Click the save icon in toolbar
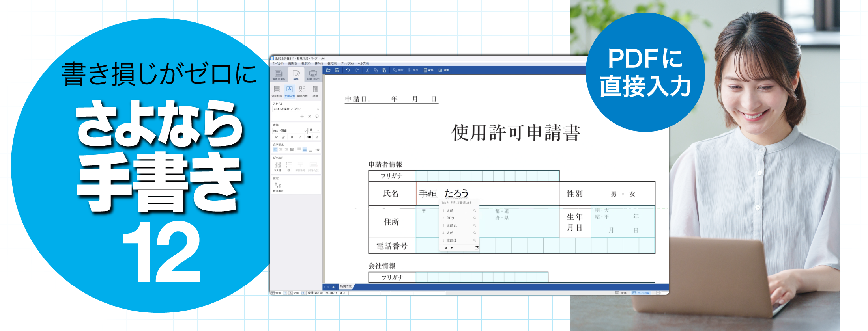Image resolution: width=868 pixels, height=331 pixels. tap(337, 70)
